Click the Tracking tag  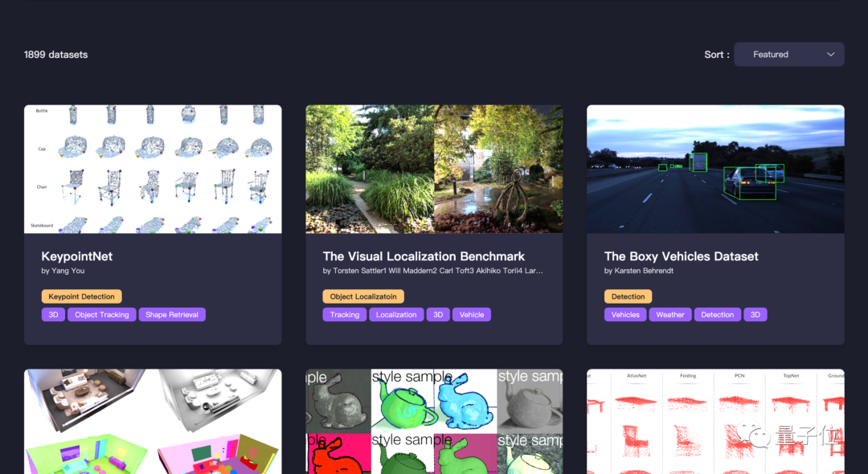click(x=344, y=315)
